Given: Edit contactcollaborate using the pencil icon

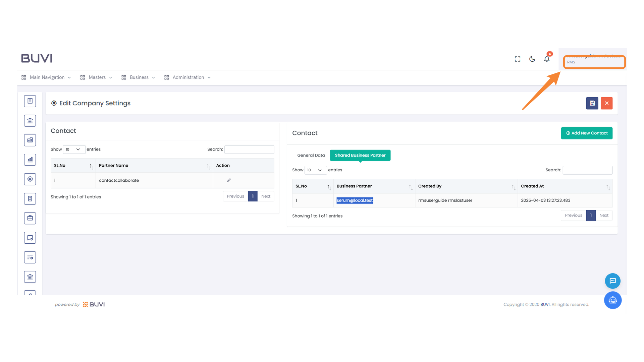Looking at the screenshot, I should coord(228,180).
